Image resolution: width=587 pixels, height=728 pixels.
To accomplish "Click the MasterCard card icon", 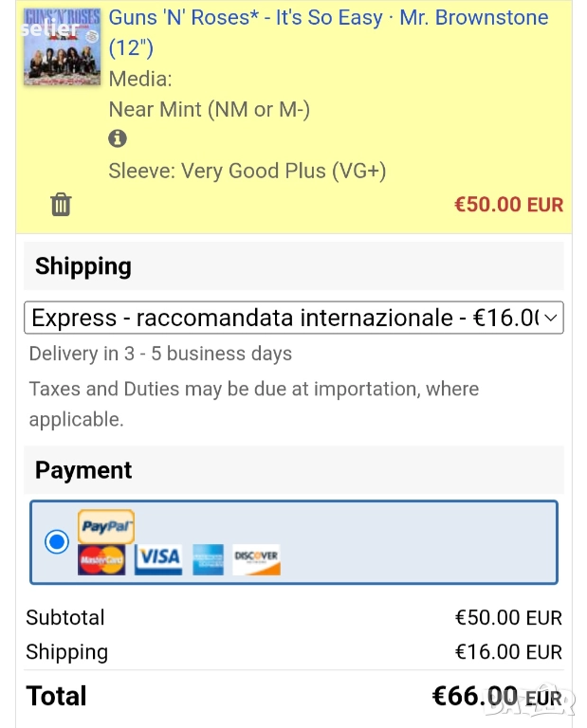I will tap(101, 559).
